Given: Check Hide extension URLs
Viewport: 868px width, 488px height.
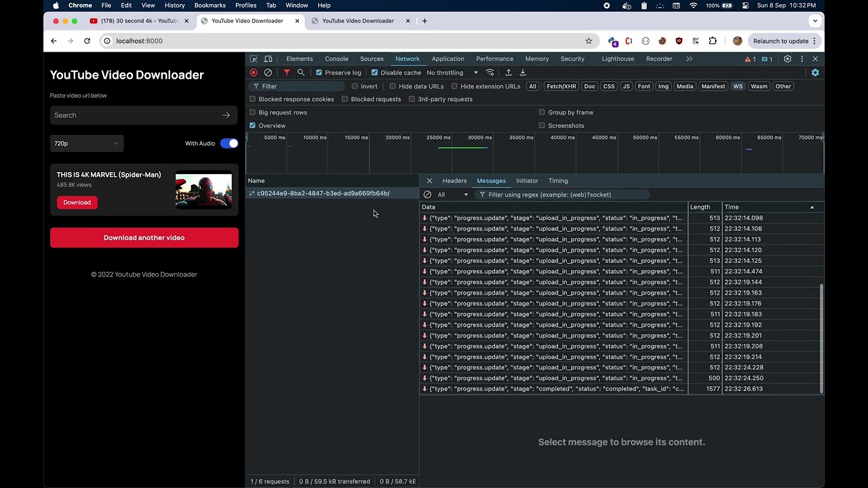Looking at the screenshot, I should [454, 86].
